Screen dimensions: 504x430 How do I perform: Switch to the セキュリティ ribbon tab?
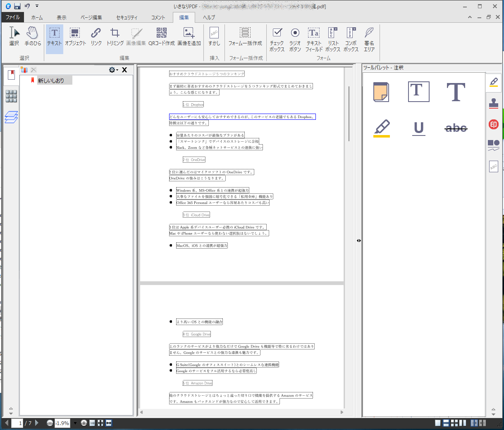tap(127, 17)
